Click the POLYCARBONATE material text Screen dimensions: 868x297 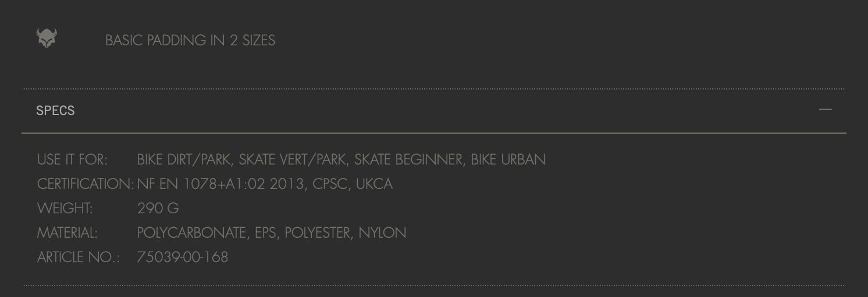tap(192, 233)
